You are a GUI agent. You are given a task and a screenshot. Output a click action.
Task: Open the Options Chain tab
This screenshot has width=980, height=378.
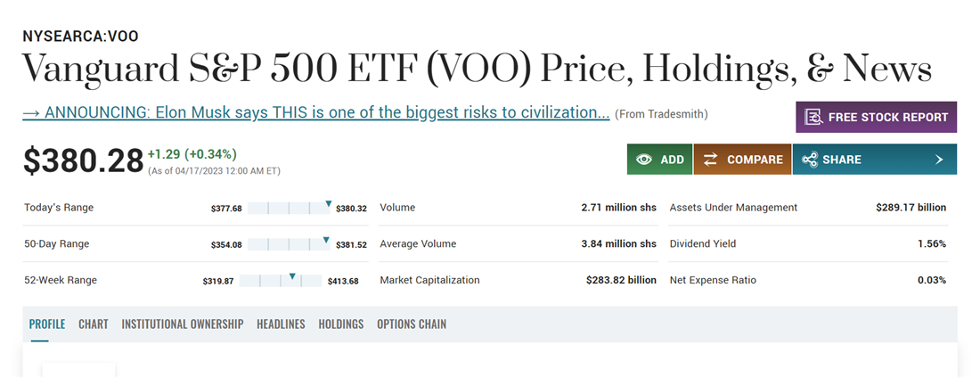pos(412,325)
